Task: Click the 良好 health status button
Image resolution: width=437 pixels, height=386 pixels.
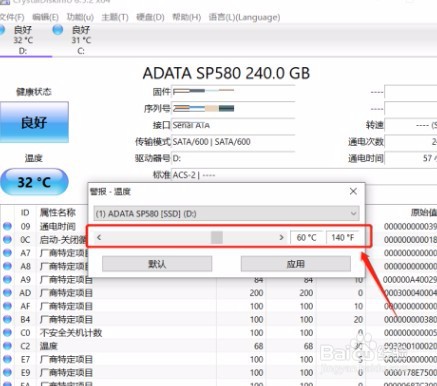Action: 34,122
